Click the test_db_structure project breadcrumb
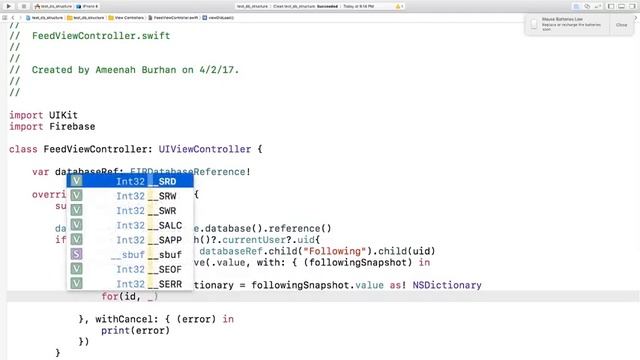Viewport: 640px width, 360px height. (44, 18)
